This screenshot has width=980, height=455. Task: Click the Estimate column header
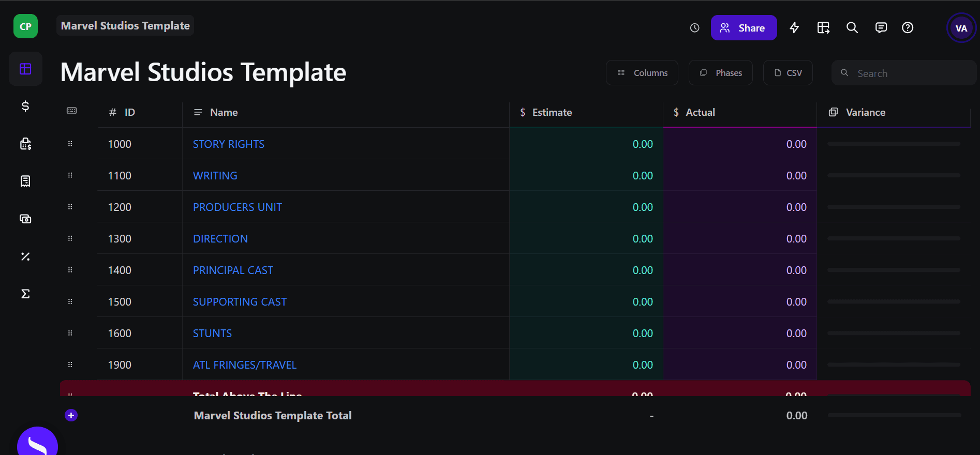[x=552, y=112]
